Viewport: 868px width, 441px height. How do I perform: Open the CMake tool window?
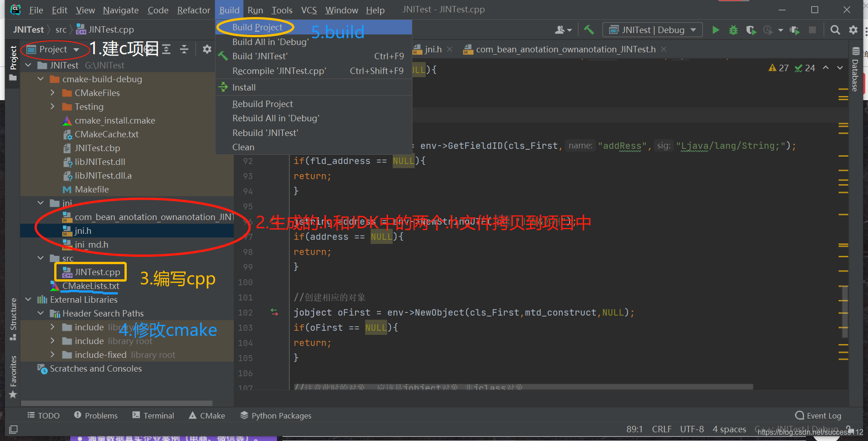click(207, 416)
